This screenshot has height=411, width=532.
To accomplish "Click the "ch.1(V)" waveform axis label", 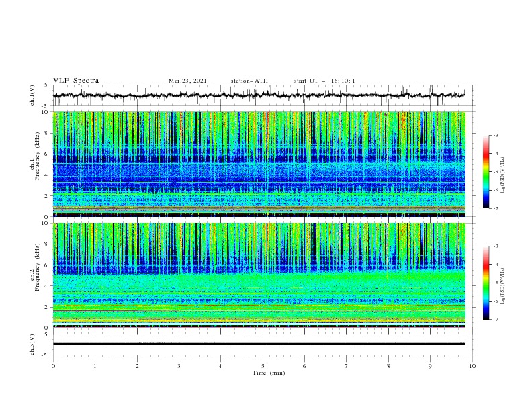I will coord(32,95).
